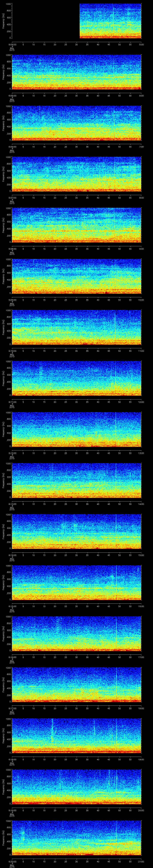Screen dimensions: 153x868
Task: Click the "6:17:00" start time label
Action: point(12,708)
